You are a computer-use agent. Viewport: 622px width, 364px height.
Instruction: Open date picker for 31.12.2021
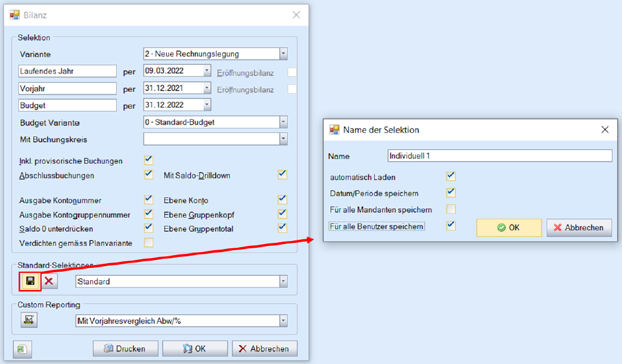pos(207,88)
